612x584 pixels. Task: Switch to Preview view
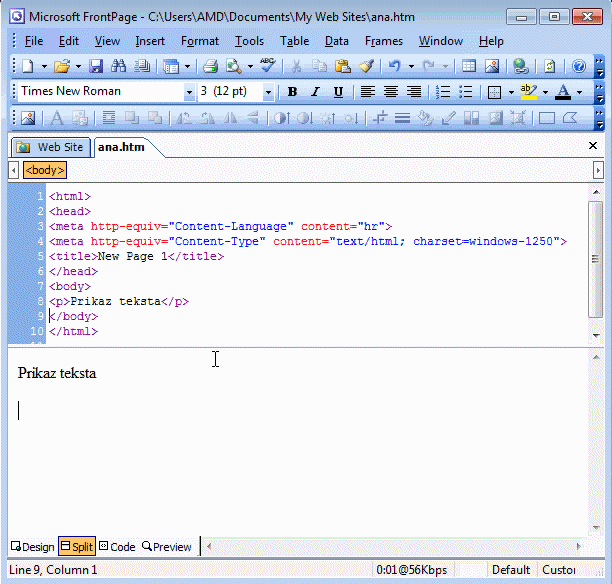coord(166,547)
